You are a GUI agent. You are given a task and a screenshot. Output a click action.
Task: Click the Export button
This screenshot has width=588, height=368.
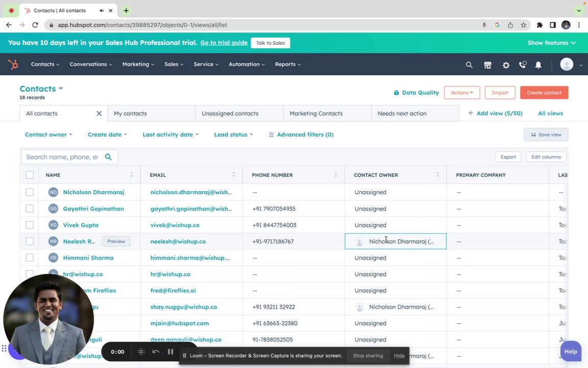coord(508,157)
